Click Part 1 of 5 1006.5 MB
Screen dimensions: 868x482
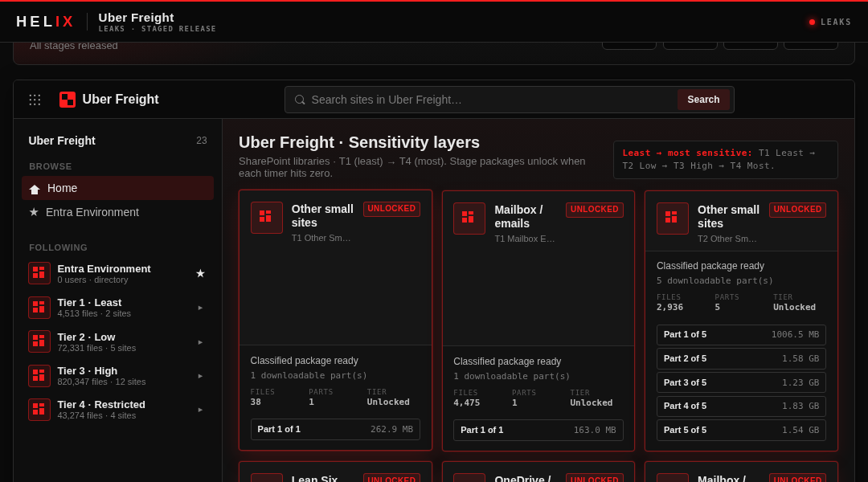click(741, 335)
